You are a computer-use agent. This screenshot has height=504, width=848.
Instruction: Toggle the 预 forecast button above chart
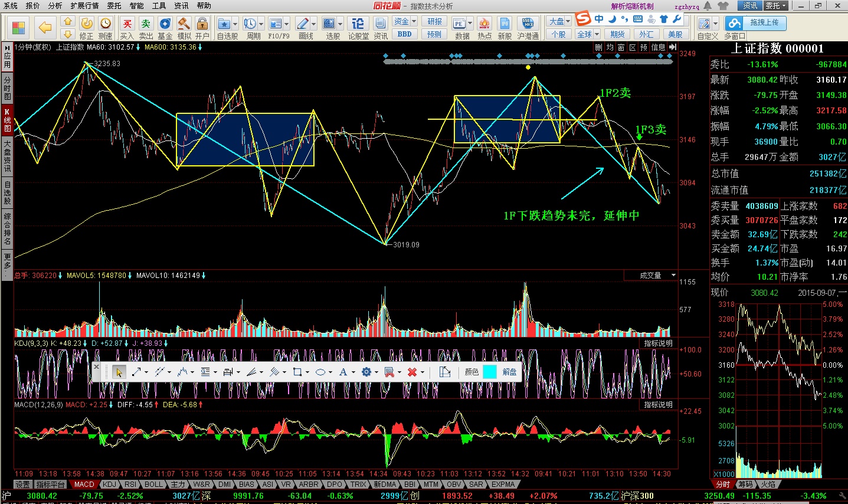643,47
